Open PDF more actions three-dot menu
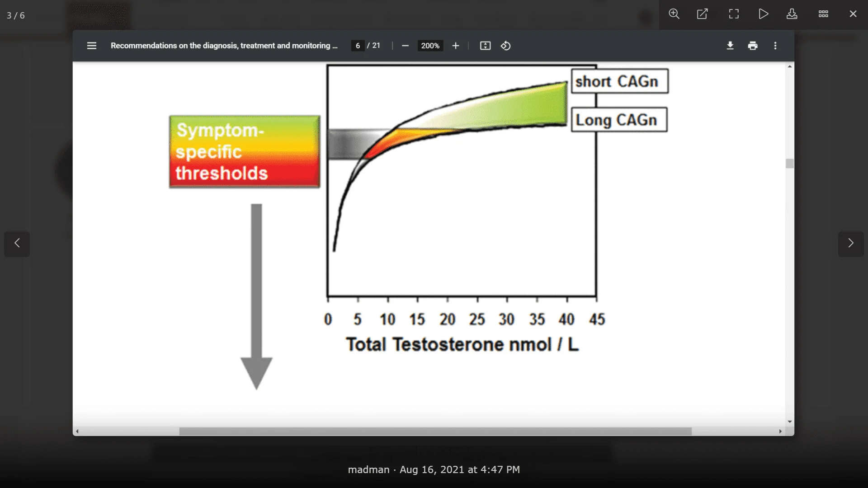 click(775, 46)
